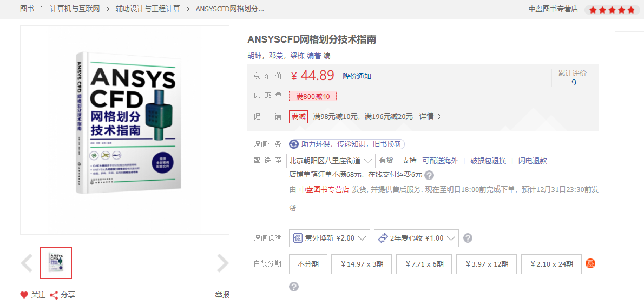Click the help icon beside shipping fee
The height and width of the screenshot is (305, 644).
429,175
